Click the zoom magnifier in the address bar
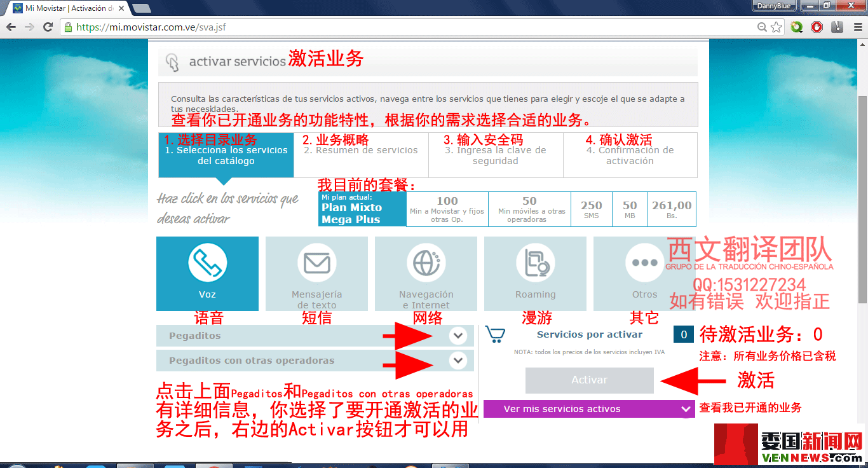The image size is (868, 468). (x=762, y=27)
